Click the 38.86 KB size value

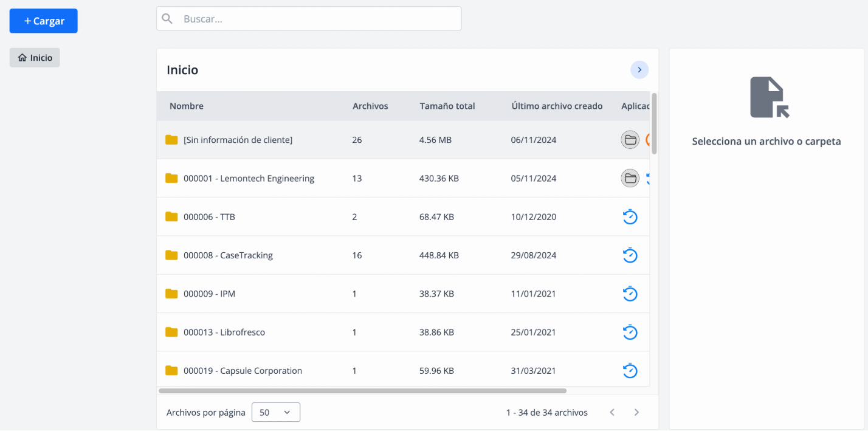click(436, 332)
